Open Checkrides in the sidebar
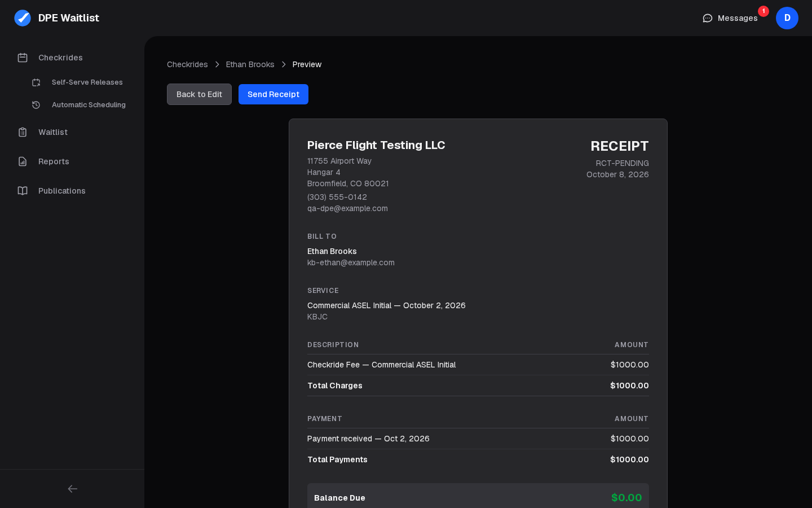Image resolution: width=812 pixels, height=508 pixels. (60, 58)
